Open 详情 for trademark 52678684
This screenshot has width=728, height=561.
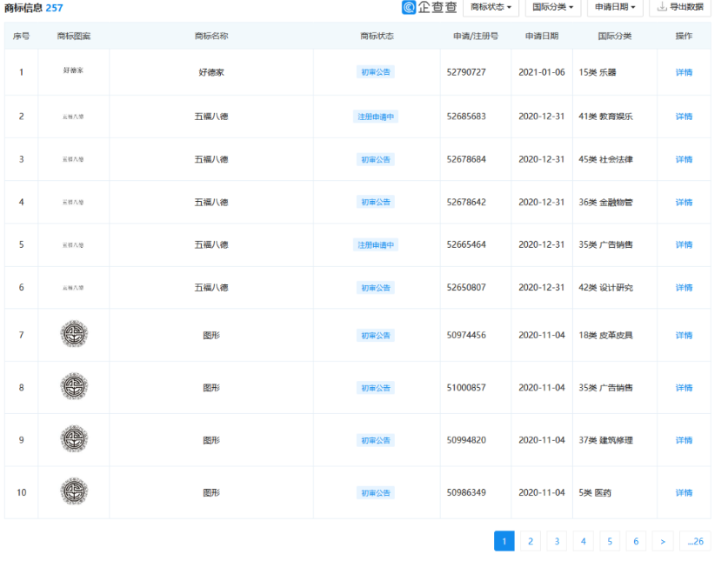pos(684,159)
